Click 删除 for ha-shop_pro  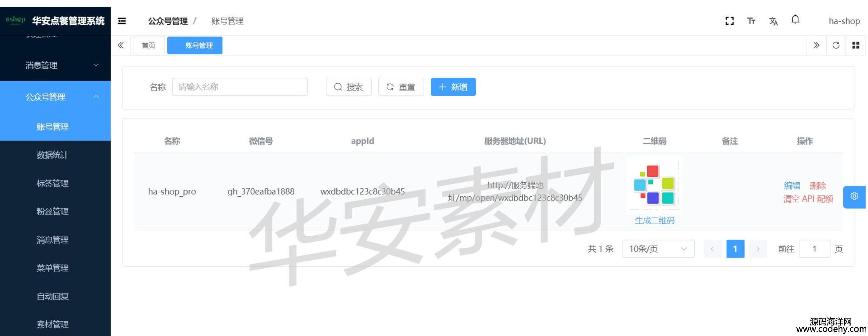[818, 185]
